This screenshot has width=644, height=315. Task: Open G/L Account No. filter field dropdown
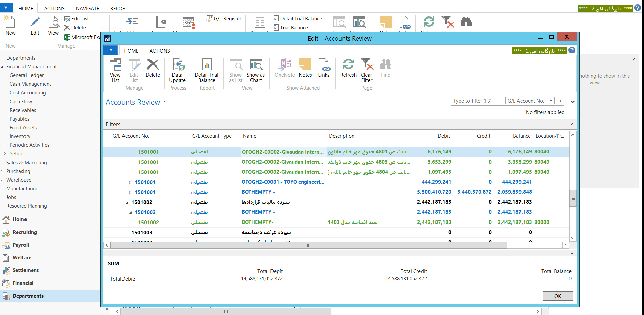pyautogui.click(x=551, y=101)
